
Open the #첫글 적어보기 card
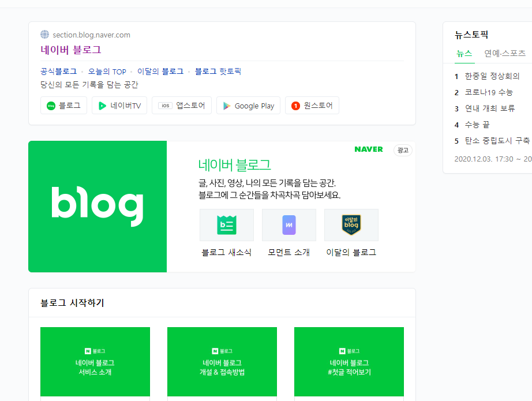[349, 362]
